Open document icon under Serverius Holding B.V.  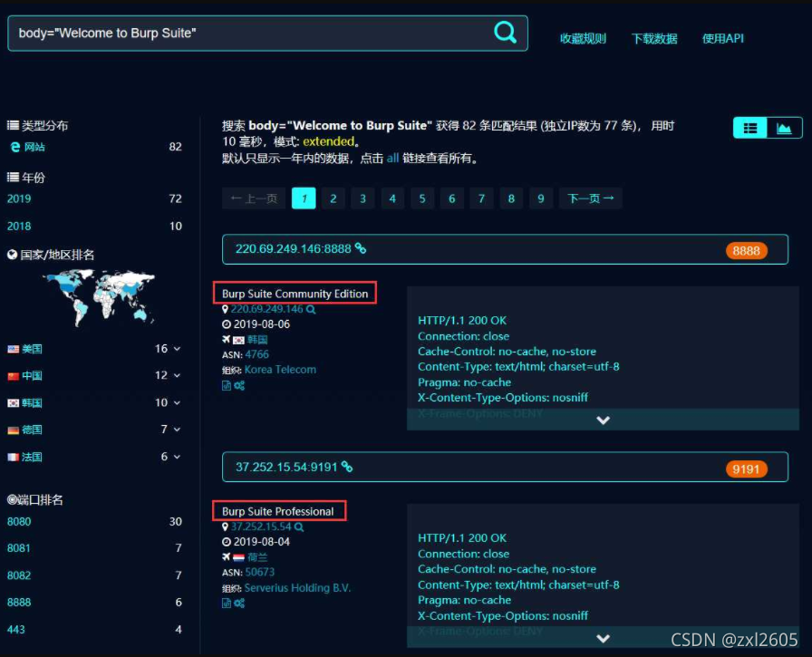click(x=227, y=604)
